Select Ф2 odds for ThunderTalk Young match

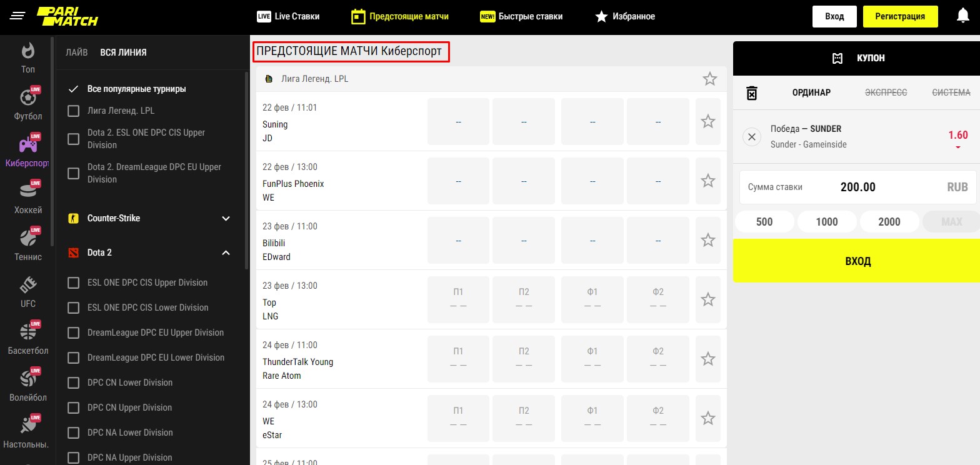(658, 359)
